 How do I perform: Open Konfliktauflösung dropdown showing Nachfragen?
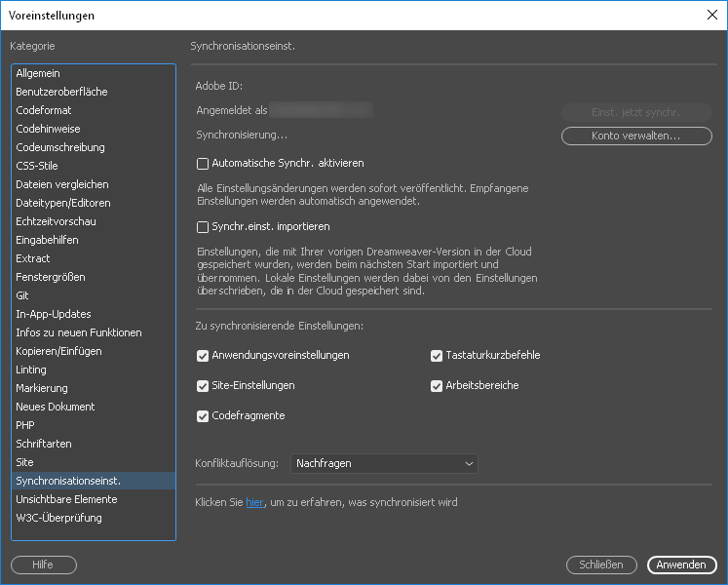384,464
